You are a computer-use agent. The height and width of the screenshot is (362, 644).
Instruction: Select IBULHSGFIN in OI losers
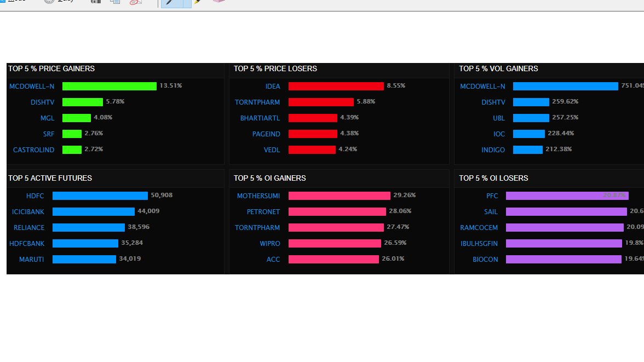click(x=479, y=244)
